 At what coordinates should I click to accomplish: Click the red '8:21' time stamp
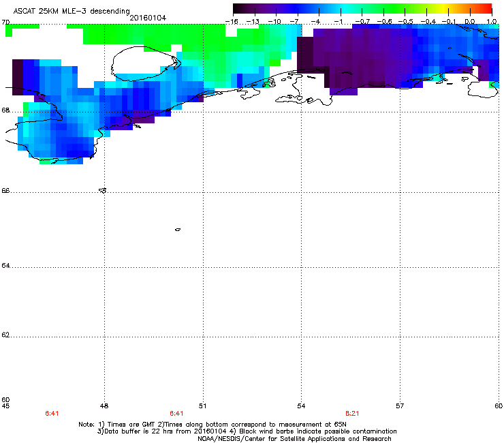[x=352, y=414]
